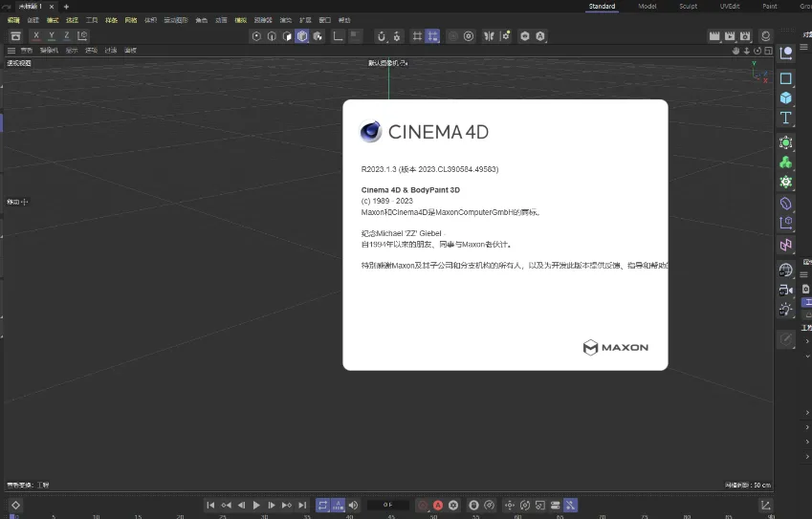Enable the L-shaped Axis mode icon
812x519 pixels.
tap(338, 36)
